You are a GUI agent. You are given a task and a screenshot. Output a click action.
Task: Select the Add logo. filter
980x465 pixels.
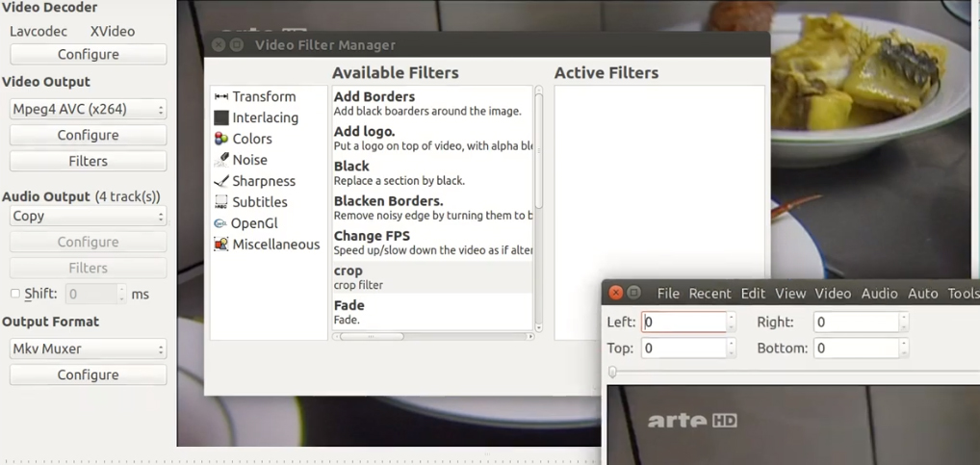tap(432, 138)
